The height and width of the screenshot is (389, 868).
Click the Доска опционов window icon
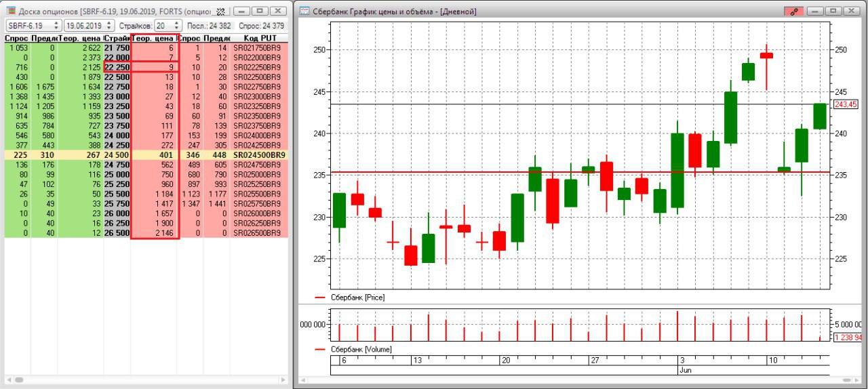point(11,12)
